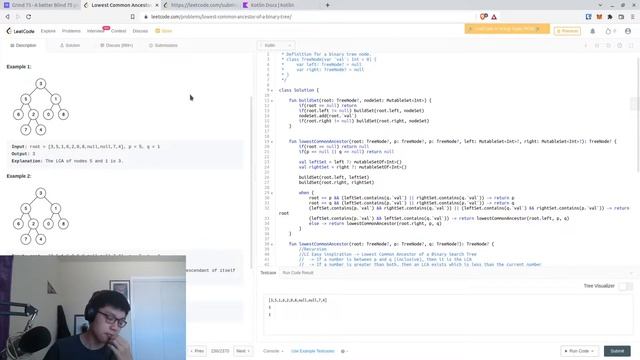Viewport: 640px width, 360px height.
Task: Click the Example 2 tree diagram
Action: [x=40, y=216]
